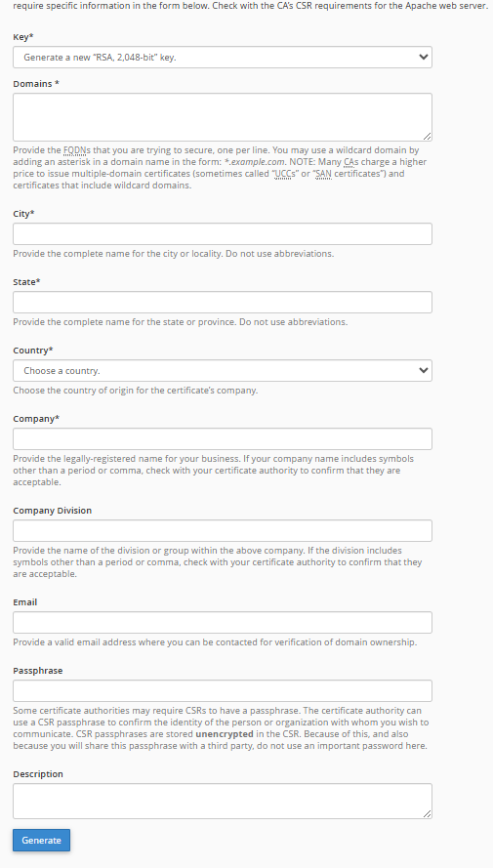Select the Company Division input field
The image size is (493, 868).
223,530
